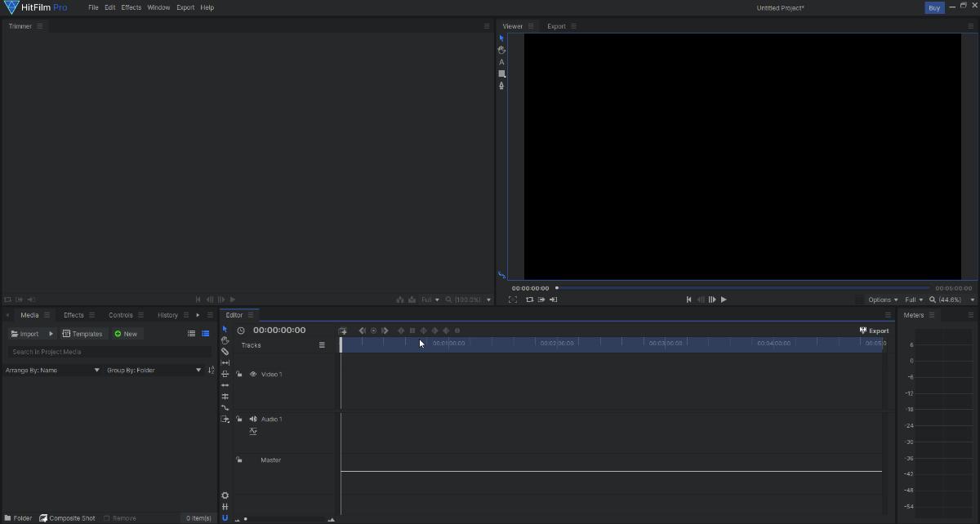Pick the Slice tool in the timeline toolbar

tap(225, 351)
